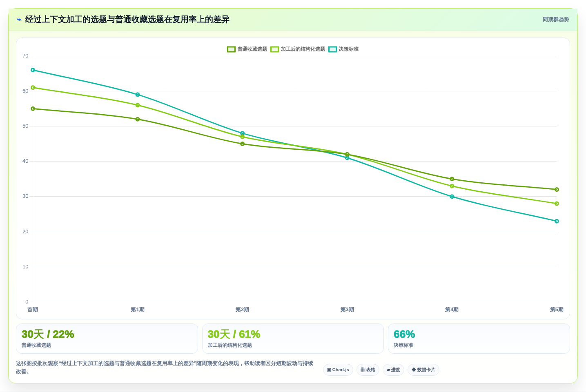This screenshot has height=392, width=586.
Task: Click the 30天 / 22% stat card
Action: [x=107, y=339]
